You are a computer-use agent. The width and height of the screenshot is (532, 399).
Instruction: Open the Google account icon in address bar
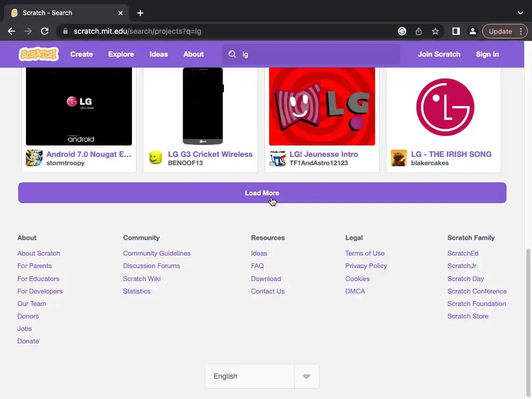(x=402, y=31)
